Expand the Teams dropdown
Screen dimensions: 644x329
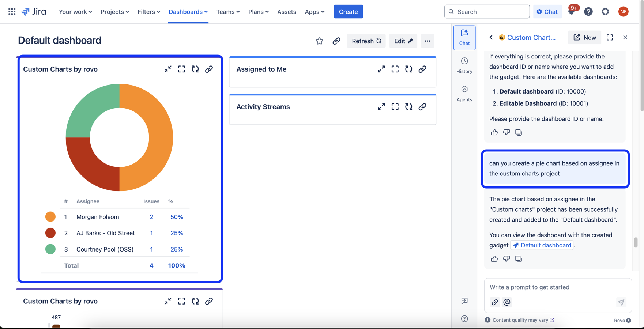tap(228, 12)
